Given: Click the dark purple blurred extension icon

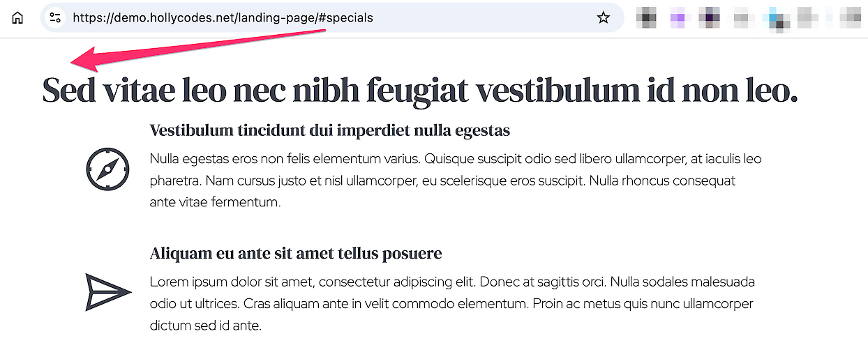Looking at the screenshot, I should coord(710,18).
